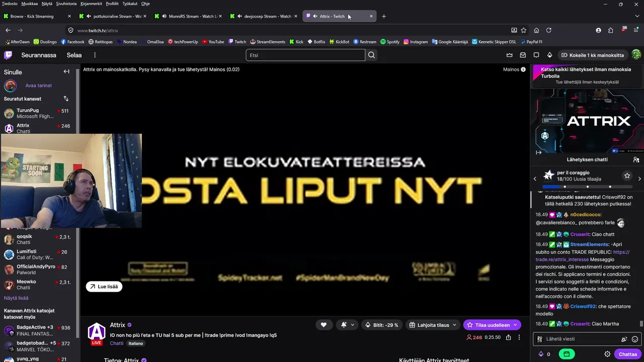Screen dimensions: 644x362
Task: Show more channels with Näytä lisää
Action: pos(16,298)
